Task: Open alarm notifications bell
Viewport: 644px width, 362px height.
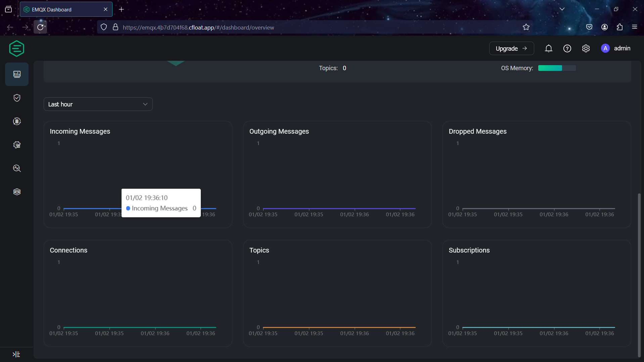Action: 549,48
